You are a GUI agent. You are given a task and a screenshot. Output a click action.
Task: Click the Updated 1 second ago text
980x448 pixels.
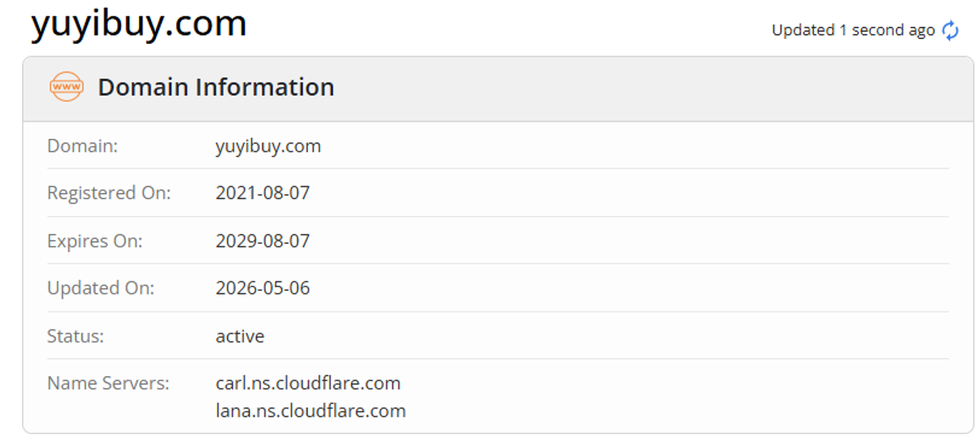point(853,30)
